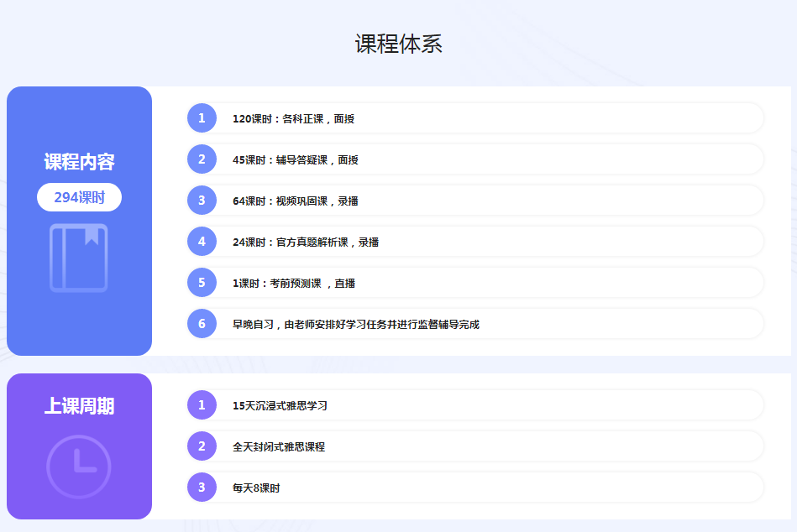Image resolution: width=797 pixels, height=532 pixels.
Task: Click the book icon under 课程内容
Action: [79, 258]
